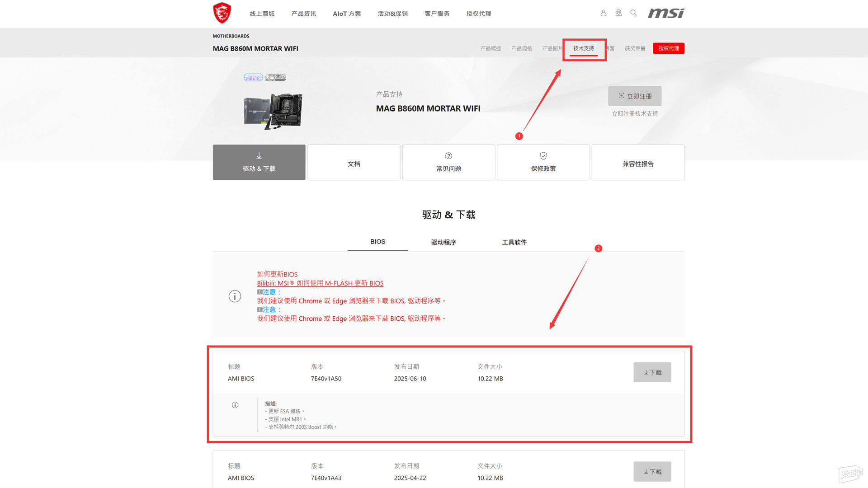Click 支援 Intel MR1 description line

coord(286,419)
